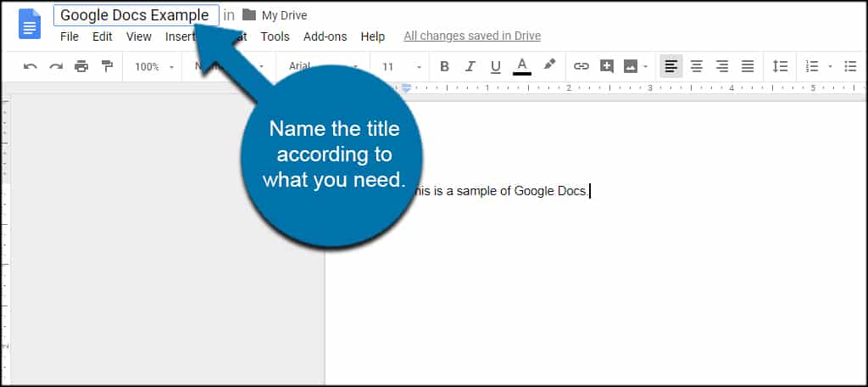This screenshot has width=868, height=387.
Task: Toggle underline formatting
Action: pyautogui.click(x=495, y=67)
